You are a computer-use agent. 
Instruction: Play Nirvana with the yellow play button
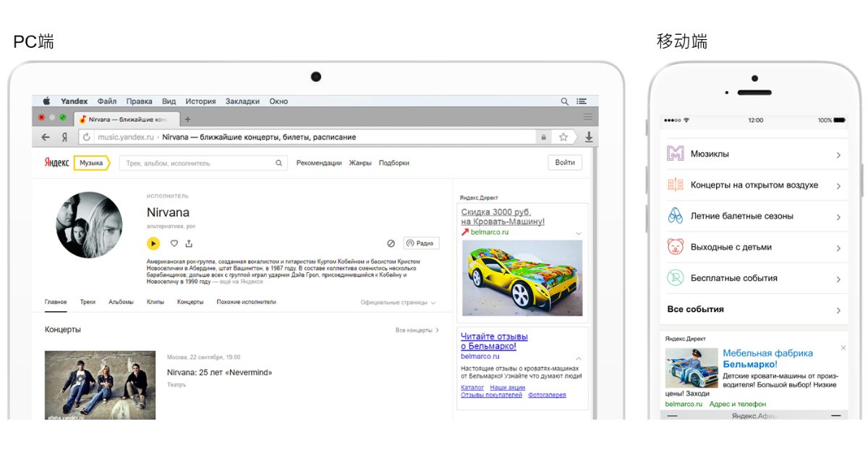click(x=153, y=244)
